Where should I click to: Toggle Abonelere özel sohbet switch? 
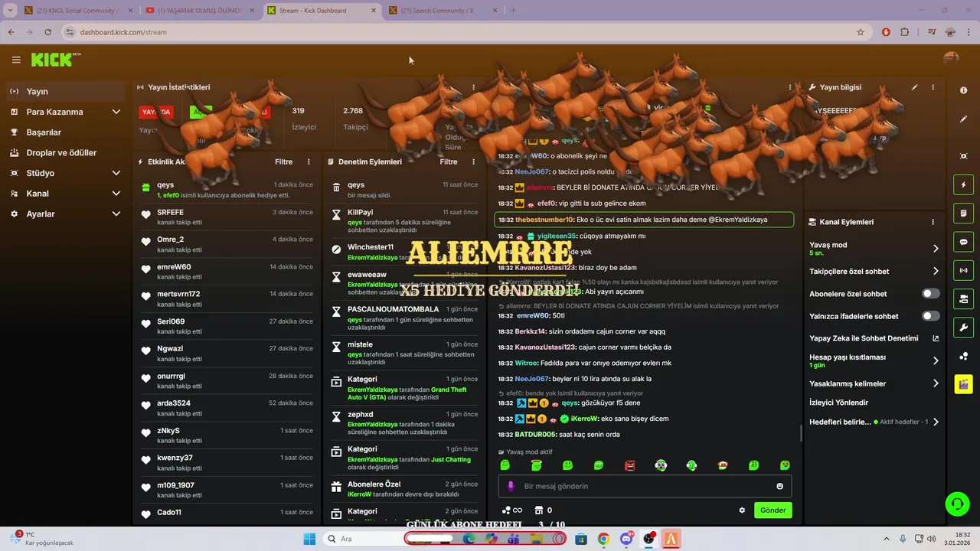tap(930, 294)
